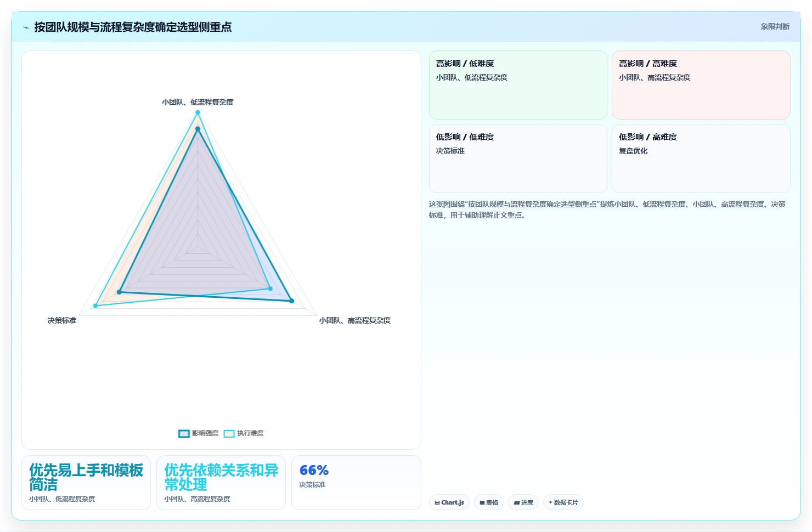The image size is (812, 532).
Task: Select the 低影响 / 高难度 quadrant card
Action: click(x=701, y=159)
